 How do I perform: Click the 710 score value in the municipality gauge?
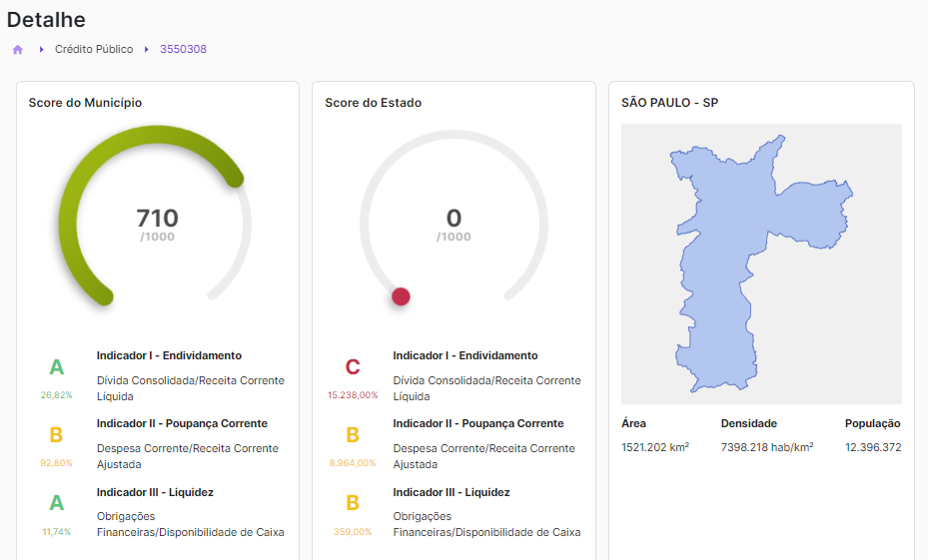coord(157,218)
